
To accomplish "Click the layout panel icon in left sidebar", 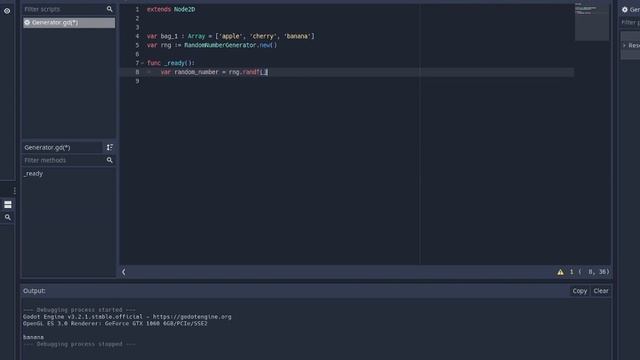I will pyautogui.click(x=8, y=204).
